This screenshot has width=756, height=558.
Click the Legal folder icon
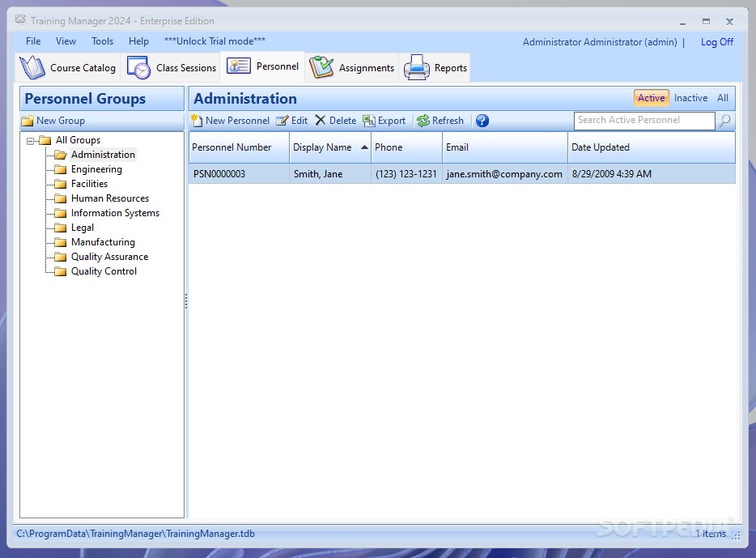(61, 228)
